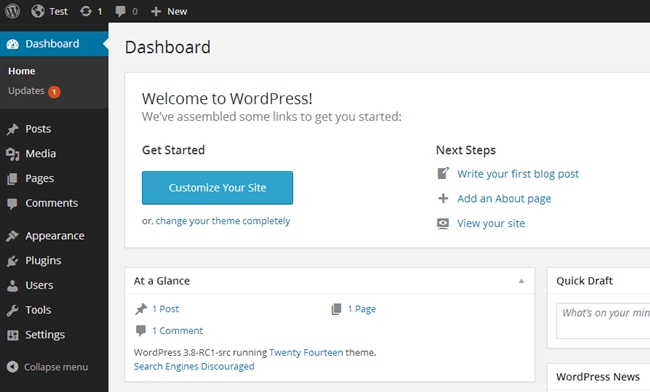Image resolution: width=650 pixels, height=392 pixels.
Task: Open the Comments menu in sidebar
Action: coord(51,203)
